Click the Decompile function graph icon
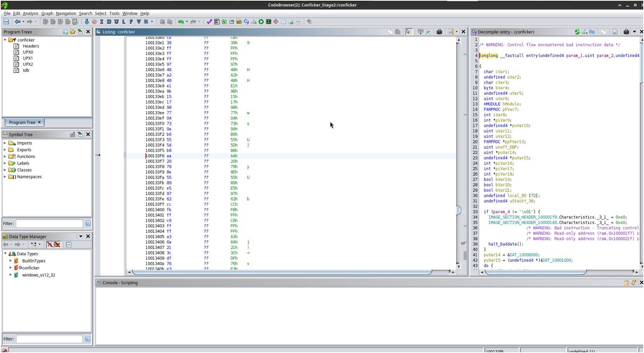 pyautogui.click(x=585, y=32)
